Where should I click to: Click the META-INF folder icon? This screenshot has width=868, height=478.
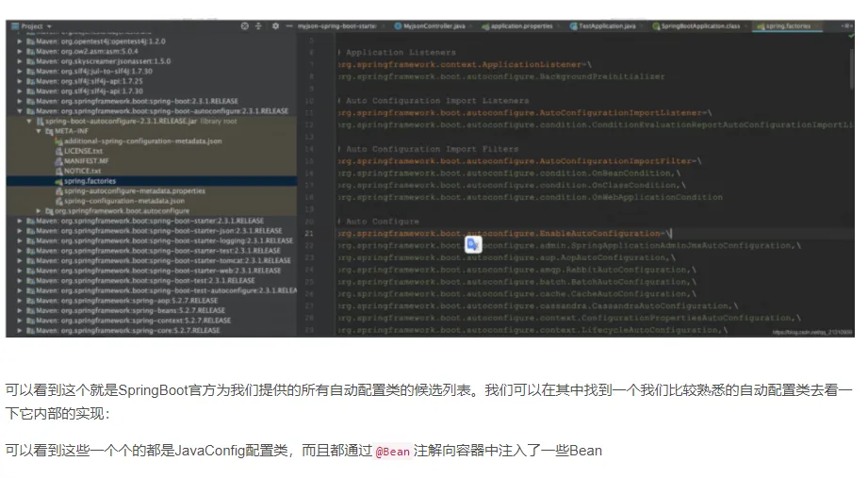point(49,131)
